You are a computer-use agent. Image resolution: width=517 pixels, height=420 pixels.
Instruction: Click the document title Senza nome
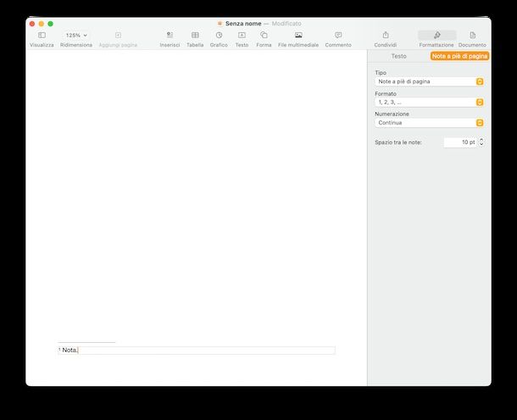[x=243, y=24]
